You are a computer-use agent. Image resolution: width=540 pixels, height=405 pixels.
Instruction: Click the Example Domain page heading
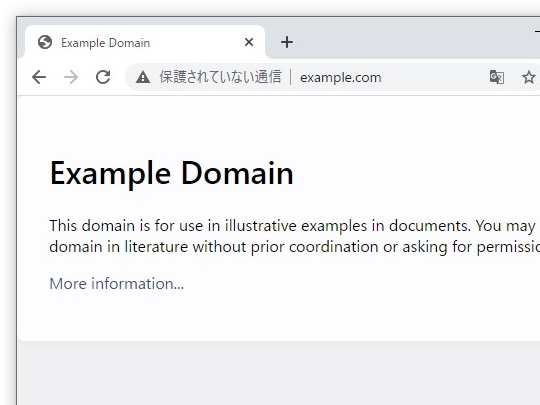[x=172, y=173]
